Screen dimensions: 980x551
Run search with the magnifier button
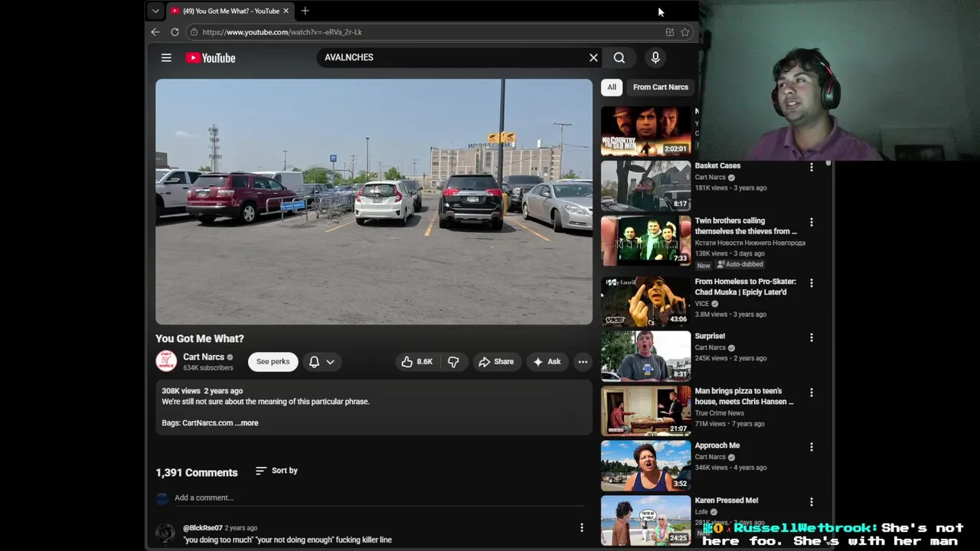point(619,57)
